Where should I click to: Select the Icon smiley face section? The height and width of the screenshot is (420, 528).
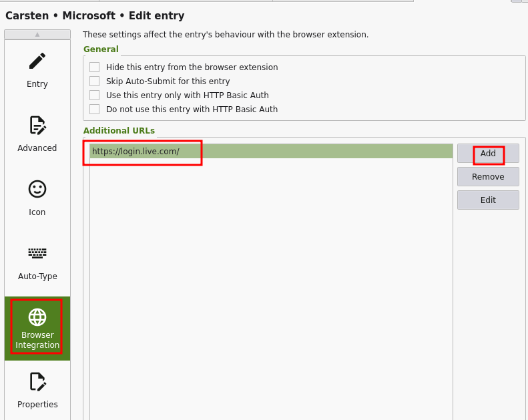pyautogui.click(x=37, y=198)
